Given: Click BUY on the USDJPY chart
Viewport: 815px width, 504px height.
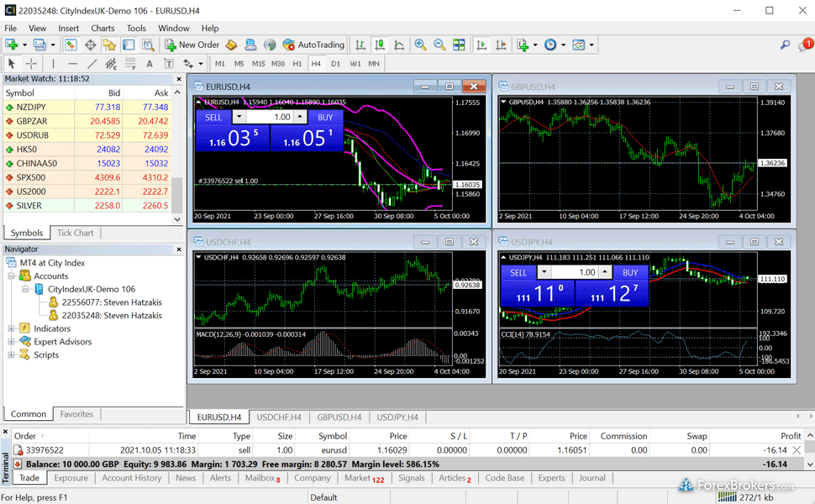Looking at the screenshot, I should (x=630, y=273).
